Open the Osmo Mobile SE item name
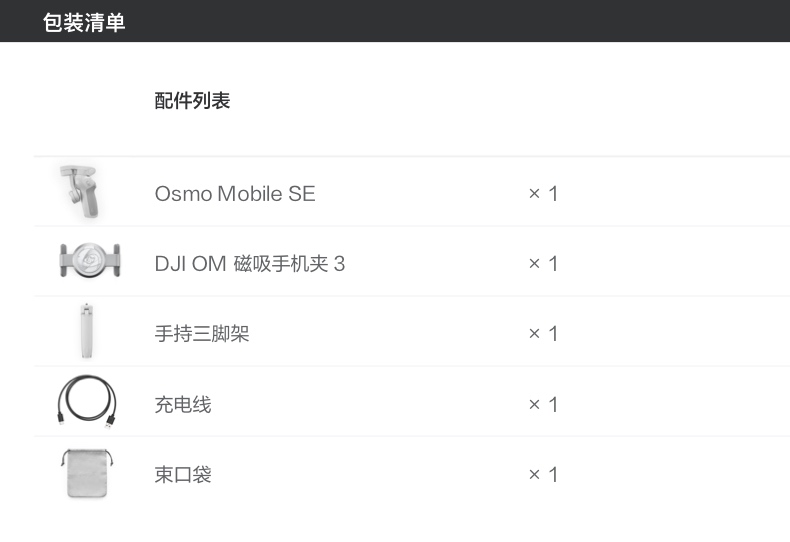 click(x=235, y=194)
